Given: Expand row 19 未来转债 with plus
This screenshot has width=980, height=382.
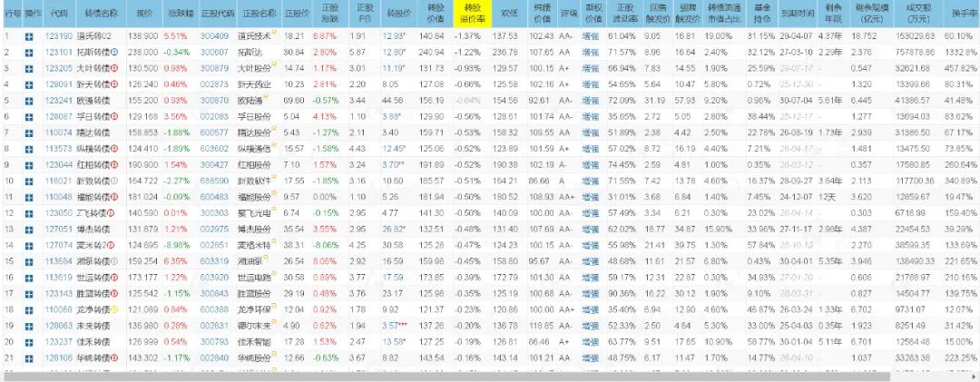Looking at the screenshot, I should tap(29, 325).
